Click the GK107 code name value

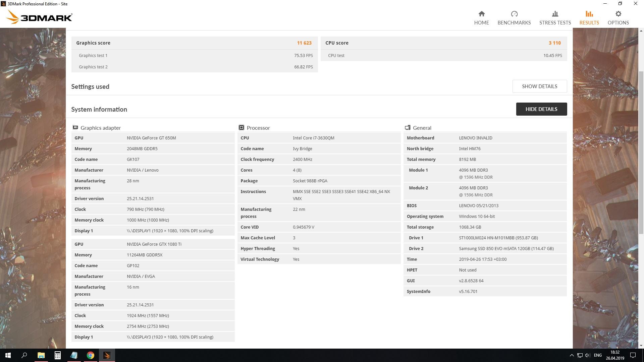(133, 159)
